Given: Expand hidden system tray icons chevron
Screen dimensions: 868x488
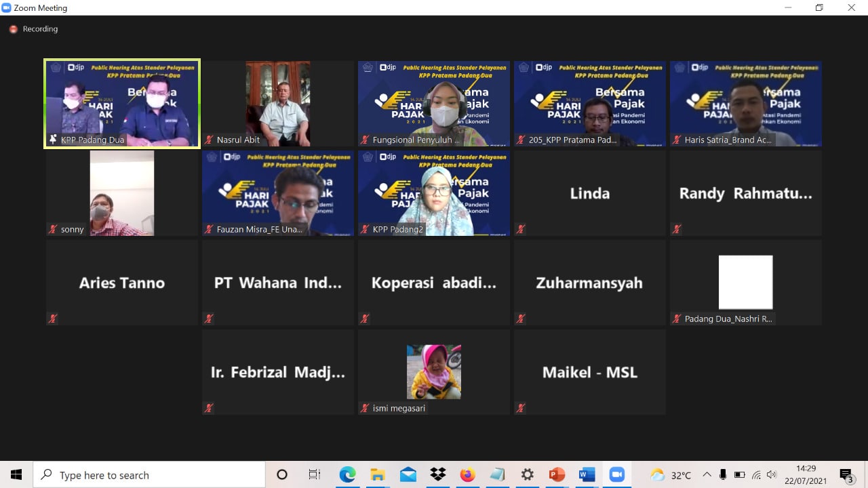Looking at the screenshot, I should pyautogui.click(x=707, y=474).
